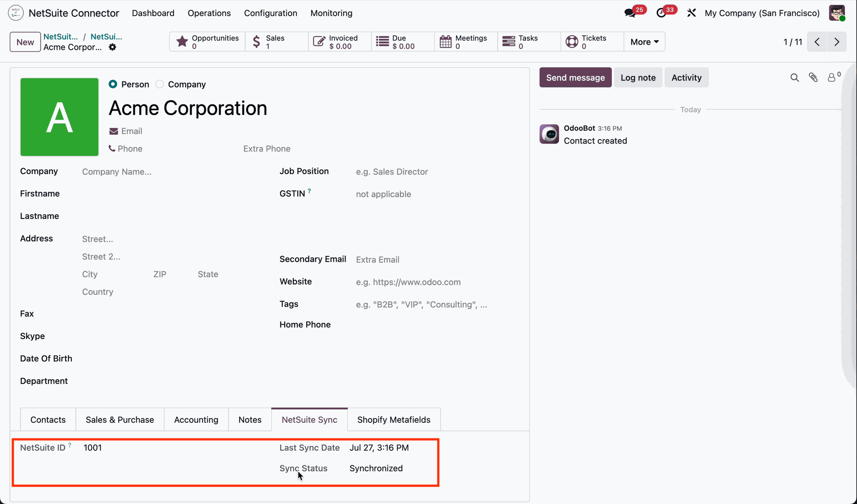Click the gear actions icon beside Acme Corpor...
Screen dimensions: 857x504
point(112,47)
